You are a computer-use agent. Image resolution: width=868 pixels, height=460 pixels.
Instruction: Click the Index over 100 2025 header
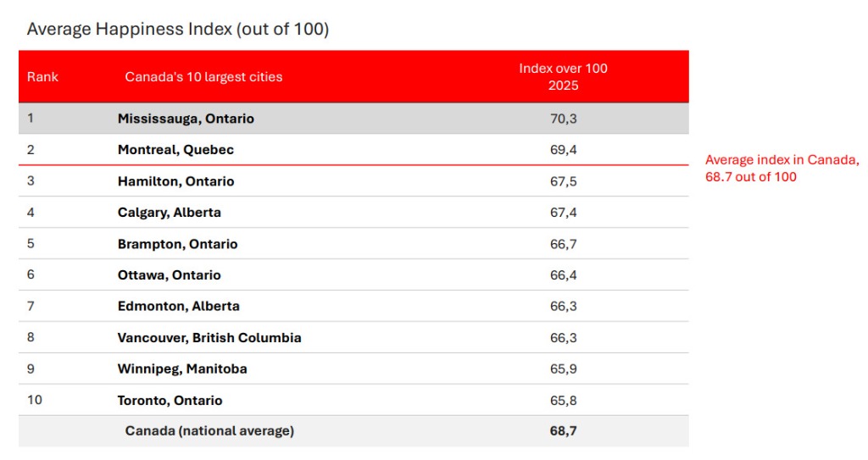563,77
